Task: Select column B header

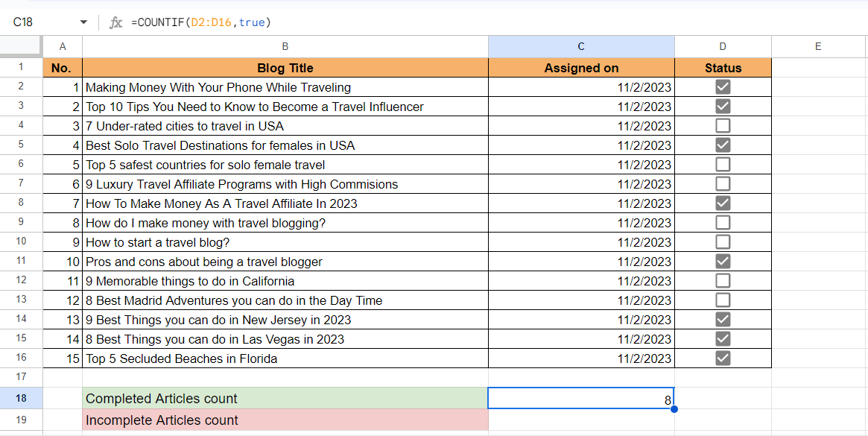Action: pos(285,46)
